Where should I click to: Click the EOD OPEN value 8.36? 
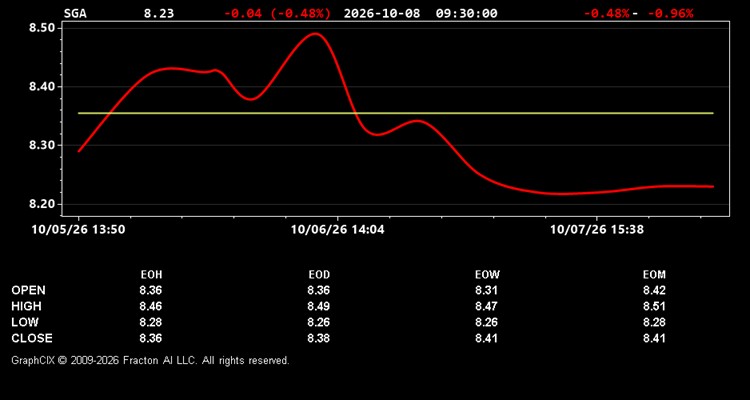pos(319,290)
